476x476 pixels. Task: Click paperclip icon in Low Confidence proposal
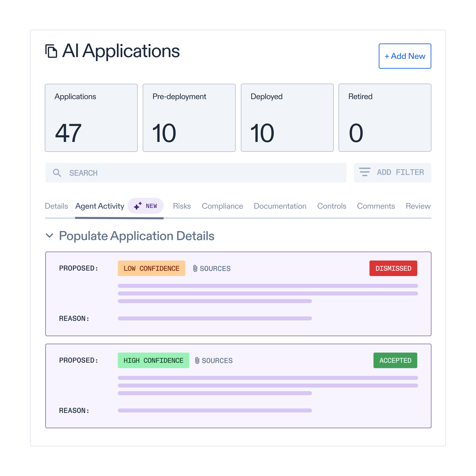coord(195,268)
